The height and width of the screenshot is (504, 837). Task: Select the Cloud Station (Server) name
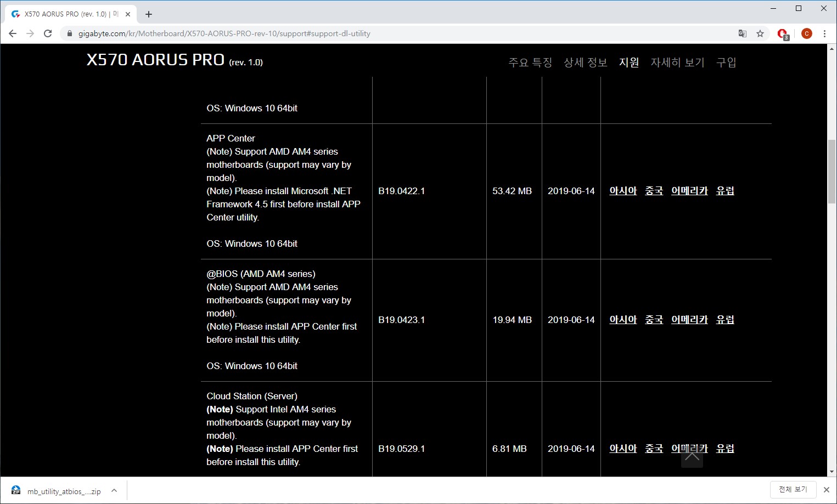tap(252, 396)
